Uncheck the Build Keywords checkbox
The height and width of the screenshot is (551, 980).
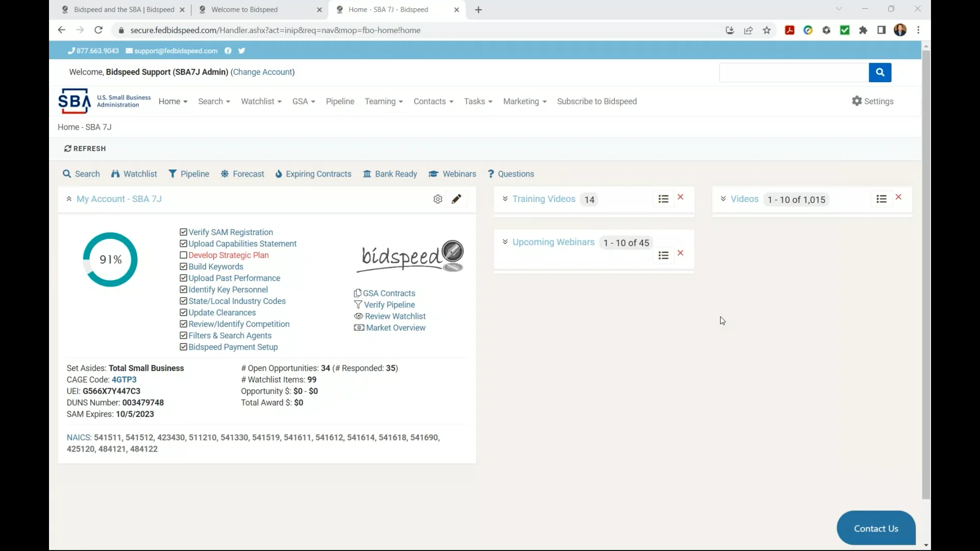point(184,266)
